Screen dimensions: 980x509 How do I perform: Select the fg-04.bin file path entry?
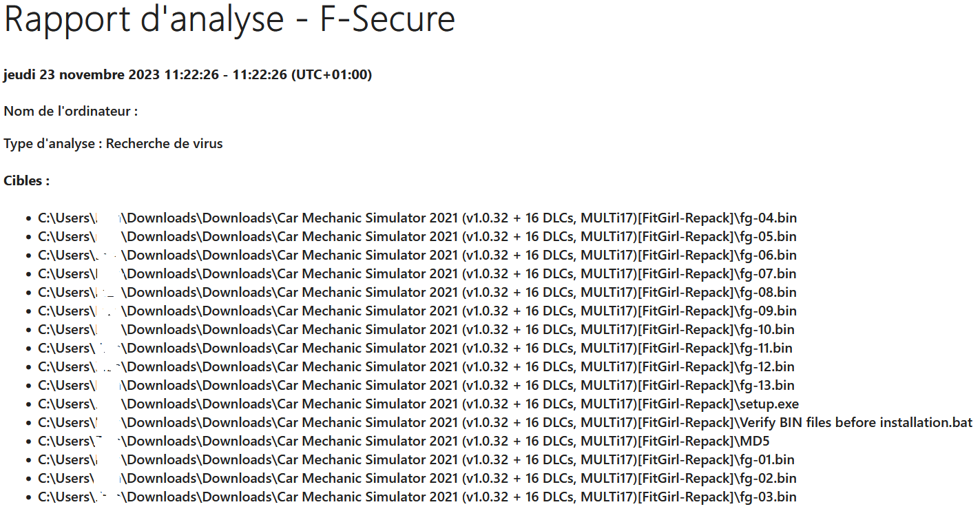click(x=417, y=218)
